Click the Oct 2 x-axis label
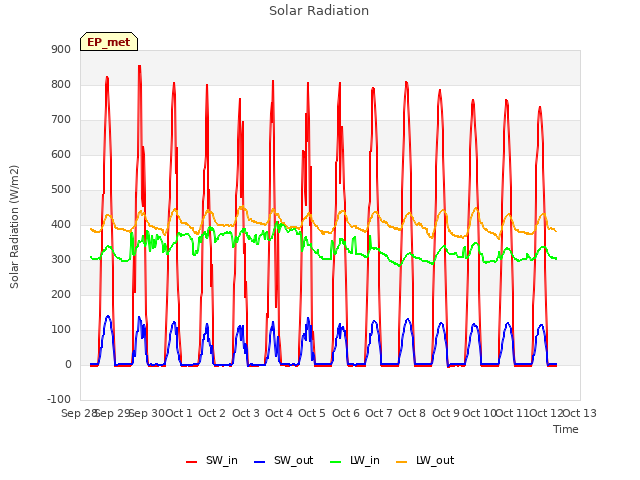This screenshot has width=640, height=480. click(x=212, y=413)
